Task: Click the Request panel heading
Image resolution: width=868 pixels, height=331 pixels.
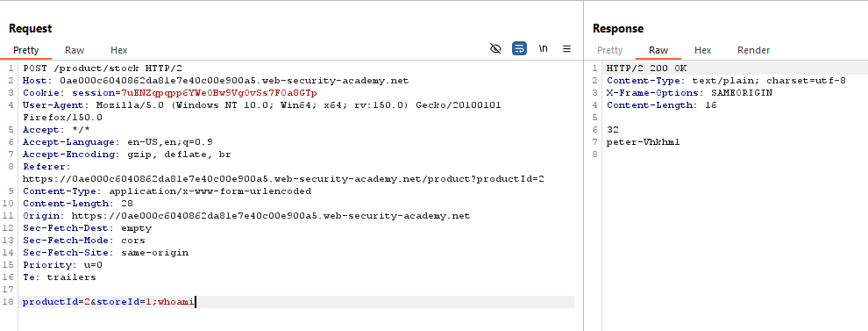Action: (x=31, y=28)
